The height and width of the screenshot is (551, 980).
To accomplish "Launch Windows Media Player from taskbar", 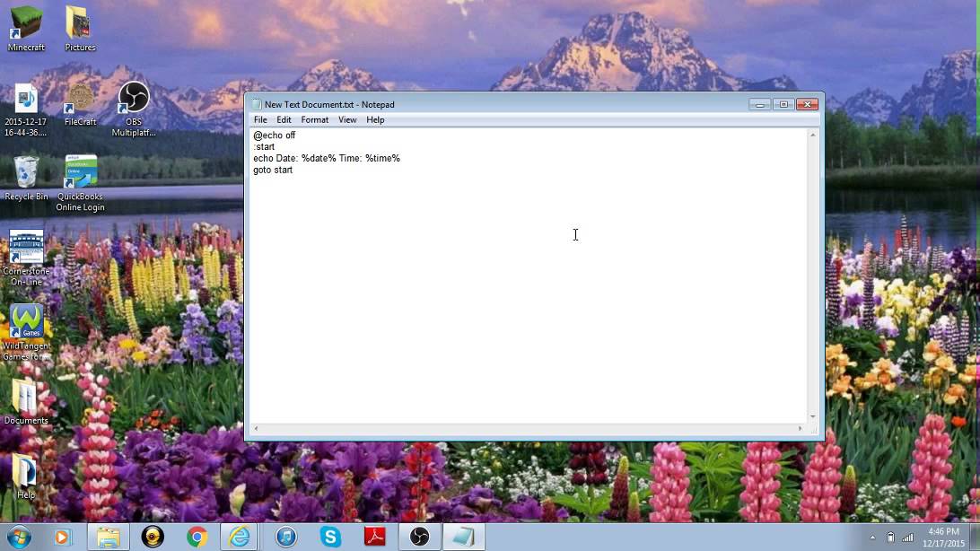I will pos(62,538).
